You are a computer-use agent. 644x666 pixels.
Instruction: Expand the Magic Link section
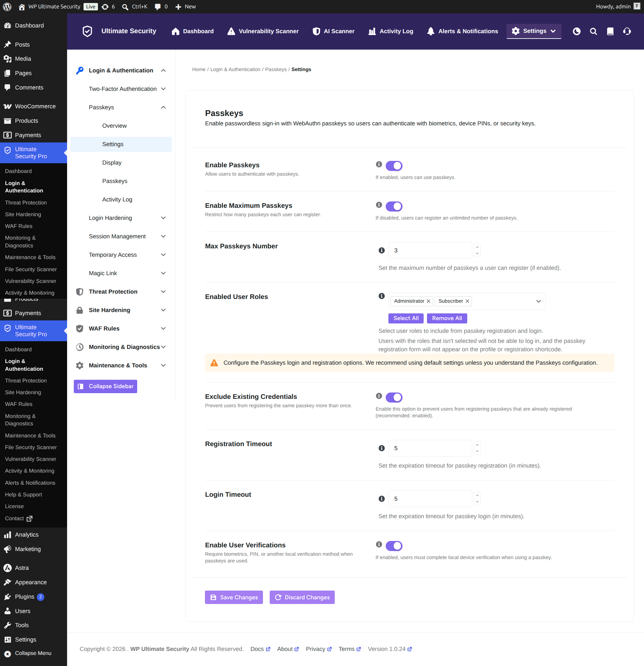click(x=163, y=273)
